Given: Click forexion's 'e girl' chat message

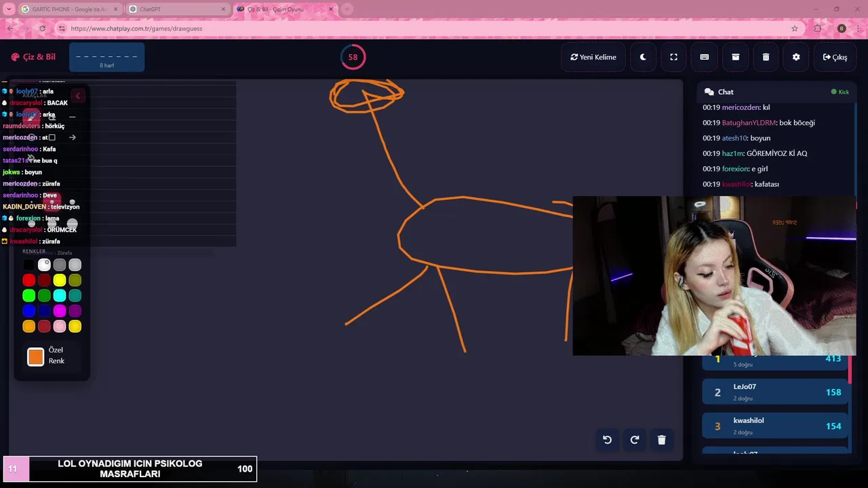Looking at the screenshot, I should (x=735, y=169).
